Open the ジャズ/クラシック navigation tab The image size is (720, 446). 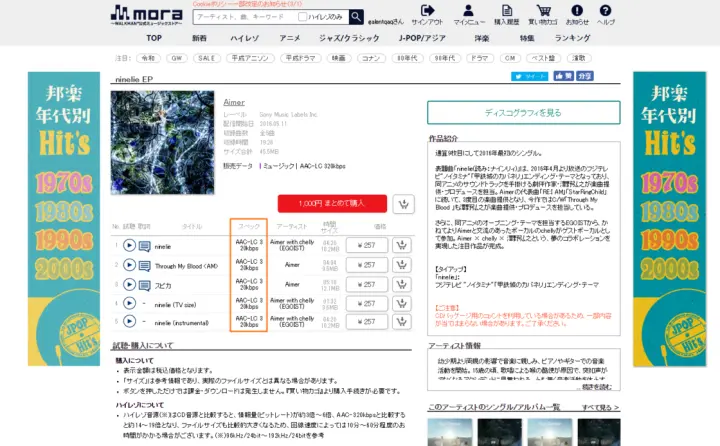coord(349,38)
